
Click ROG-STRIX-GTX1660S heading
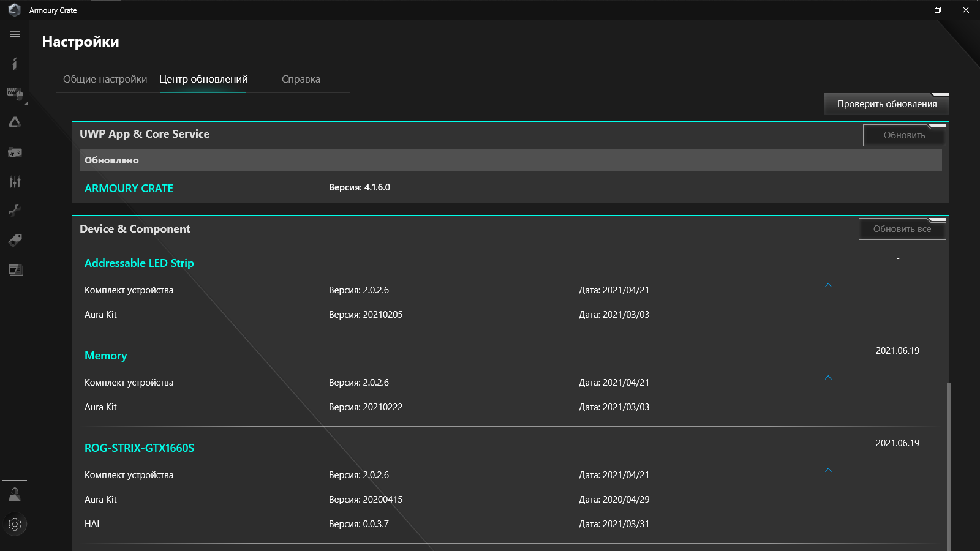coord(139,448)
